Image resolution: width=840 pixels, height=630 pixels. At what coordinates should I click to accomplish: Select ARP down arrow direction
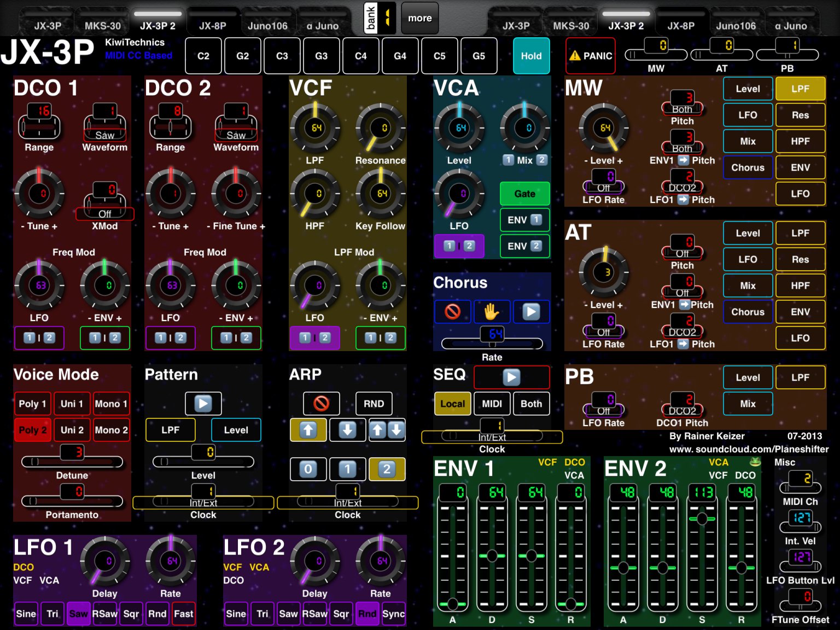(347, 430)
